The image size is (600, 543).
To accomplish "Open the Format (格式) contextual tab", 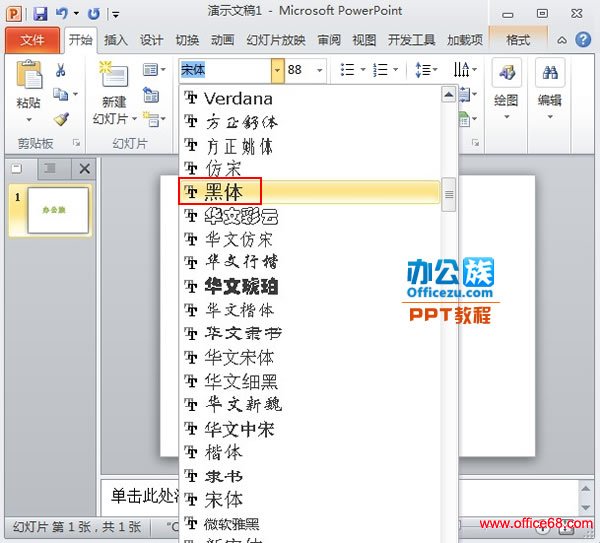I will pyautogui.click(x=518, y=40).
